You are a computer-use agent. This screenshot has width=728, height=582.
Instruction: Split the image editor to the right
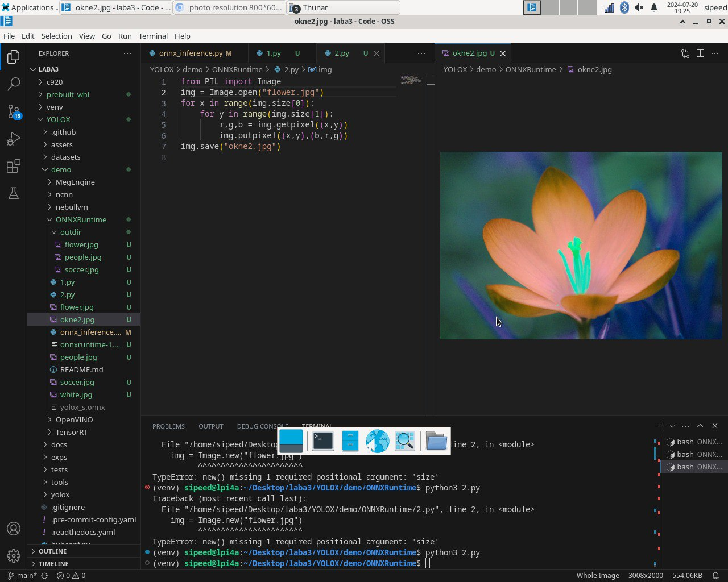700,53
